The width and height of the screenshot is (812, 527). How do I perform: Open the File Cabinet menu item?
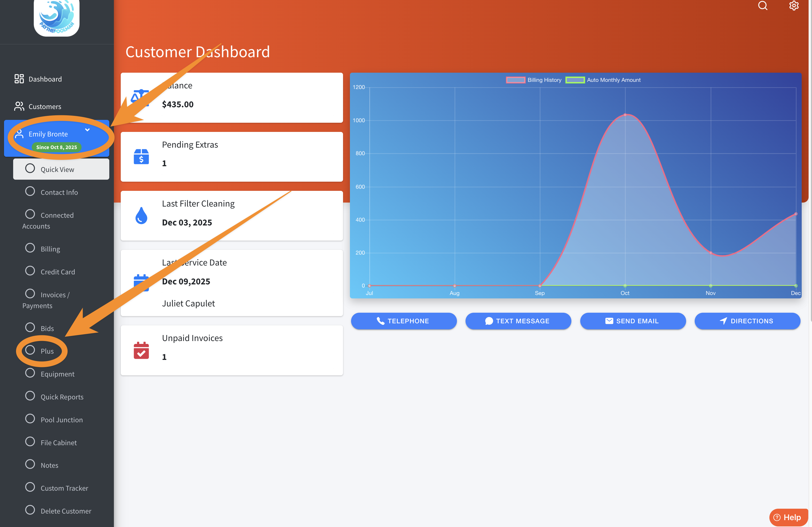(59, 442)
